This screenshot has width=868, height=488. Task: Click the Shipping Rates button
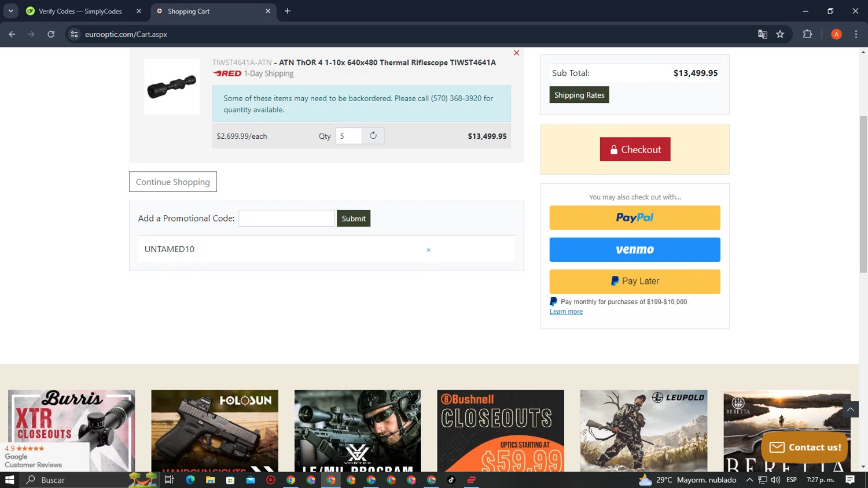579,95
